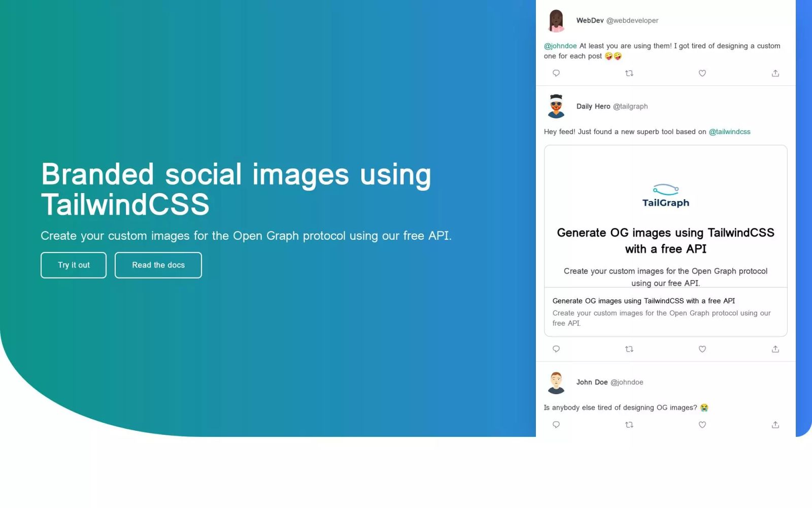The image size is (812, 508).
Task: Like John Doe's tweet
Action: (702, 425)
